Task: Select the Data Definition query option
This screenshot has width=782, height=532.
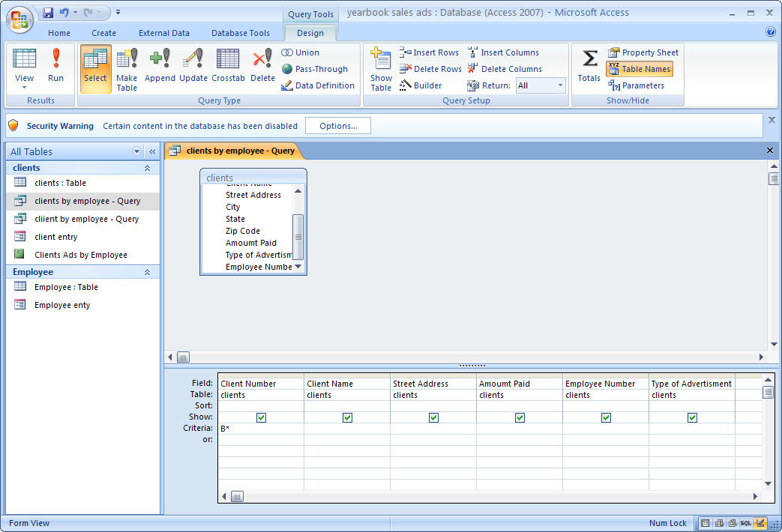Action: coord(318,85)
